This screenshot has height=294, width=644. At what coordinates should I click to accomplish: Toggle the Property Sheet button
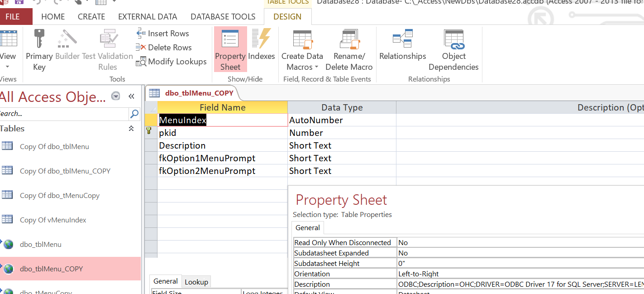[230, 49]
